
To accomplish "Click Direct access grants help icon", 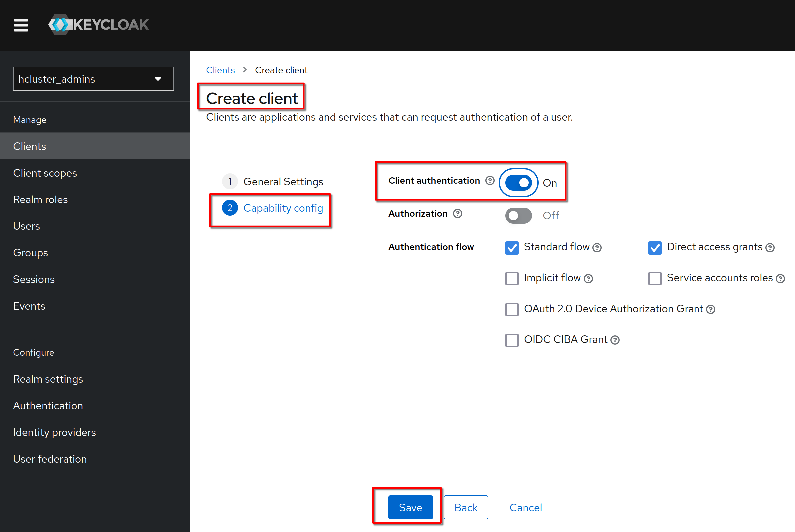I will click(770, 248).
